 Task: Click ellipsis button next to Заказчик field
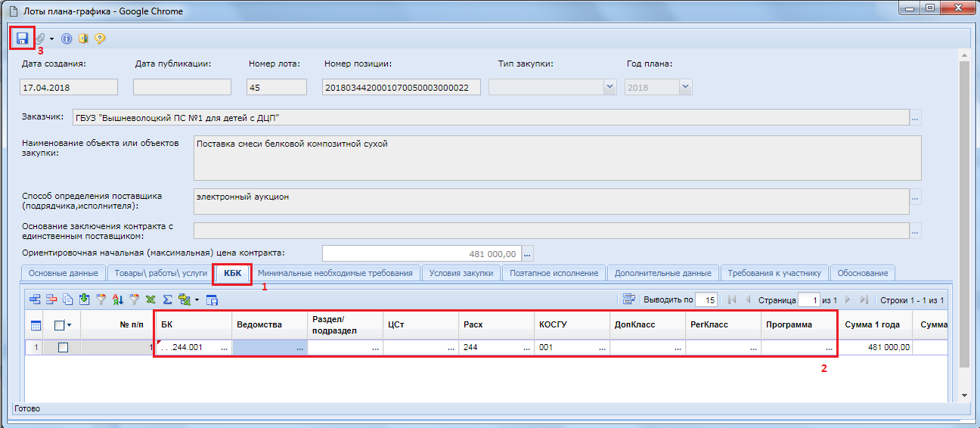point(916,118)
